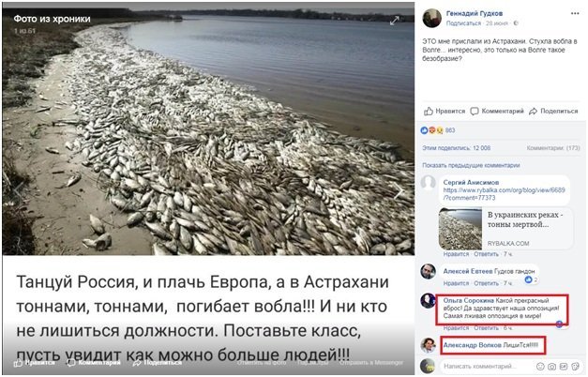
Task: Open the rybalka.com link in Сергей Анисимов's comment
Action: (504, 194)
